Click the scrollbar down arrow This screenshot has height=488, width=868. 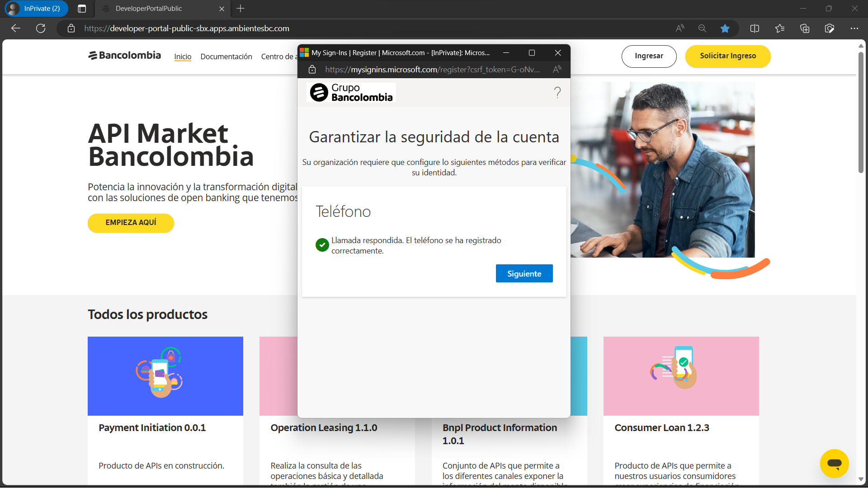[861, 479]
